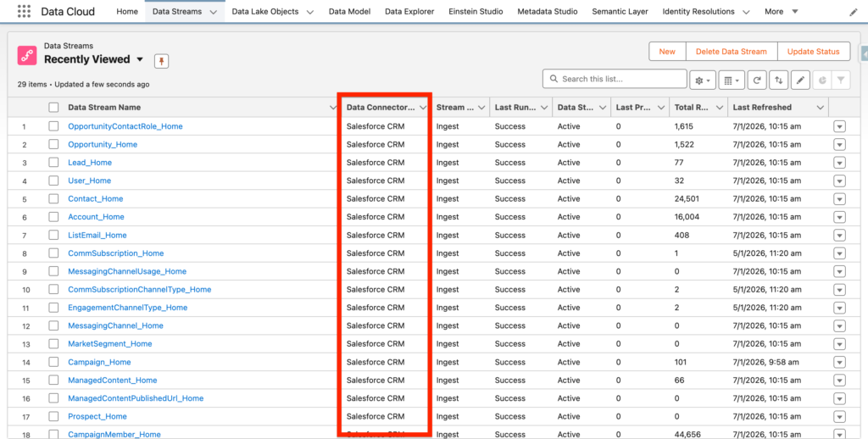Check the box for Opportunity_Home row
This screenshot has width=868, height=439.
[54, 144]
